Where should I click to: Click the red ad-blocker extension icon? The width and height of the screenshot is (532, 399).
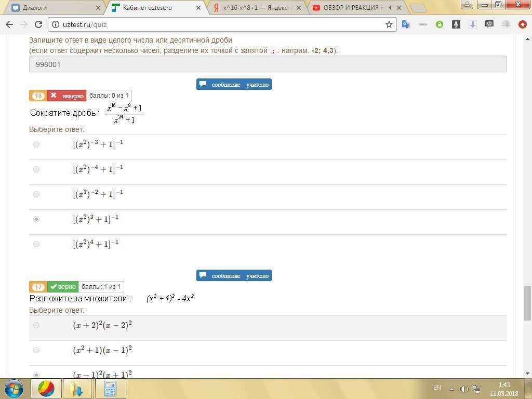click(522, 24)
